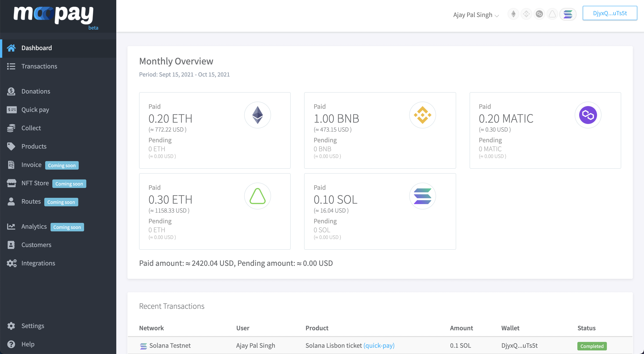Open Settings from the sidebar
The height and width of the screenshot is (354, 644).
coord(32,326)
